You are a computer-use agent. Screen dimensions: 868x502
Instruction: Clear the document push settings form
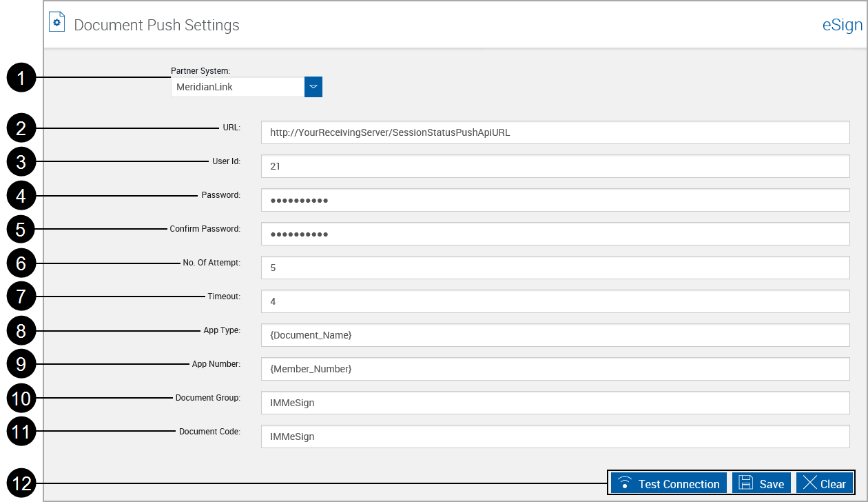click(825, 483)
